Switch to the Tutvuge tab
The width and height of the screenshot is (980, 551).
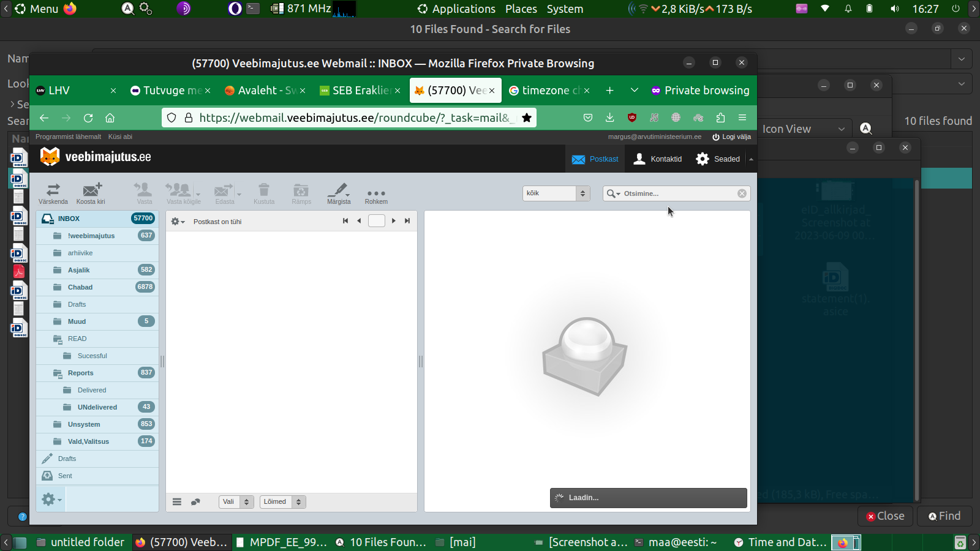pos(170,91)
